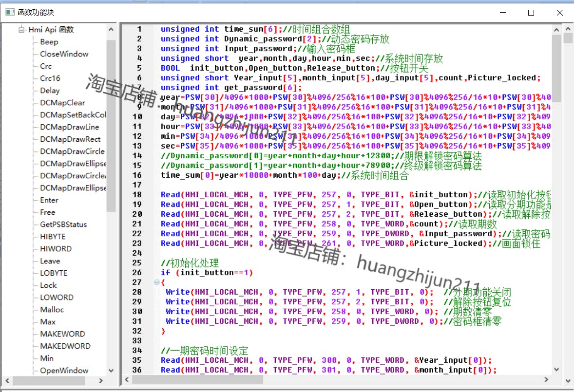Select the Crc function entry
574x392 pixels.
tap(46, 66)
